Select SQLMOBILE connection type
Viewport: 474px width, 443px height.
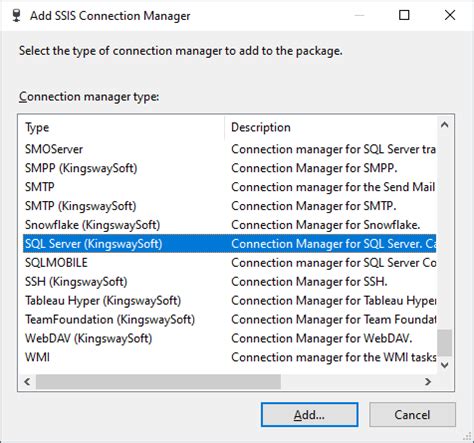pos(229,263)
